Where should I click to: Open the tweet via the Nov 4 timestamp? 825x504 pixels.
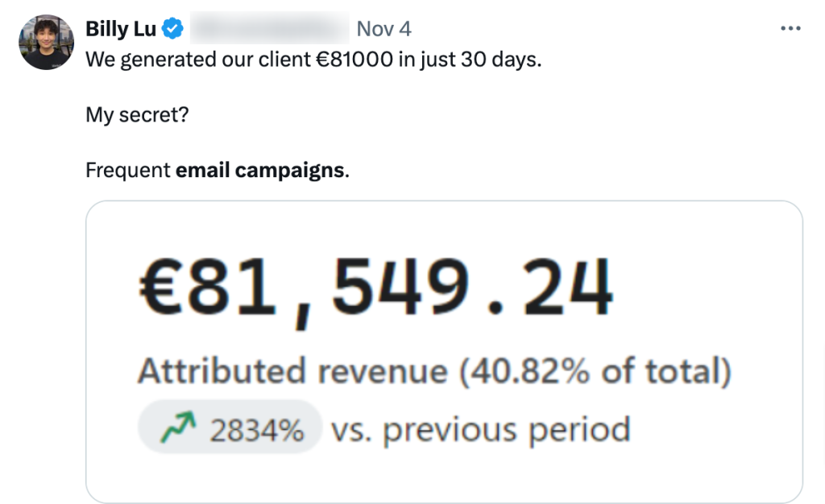(x=384, y=28)
